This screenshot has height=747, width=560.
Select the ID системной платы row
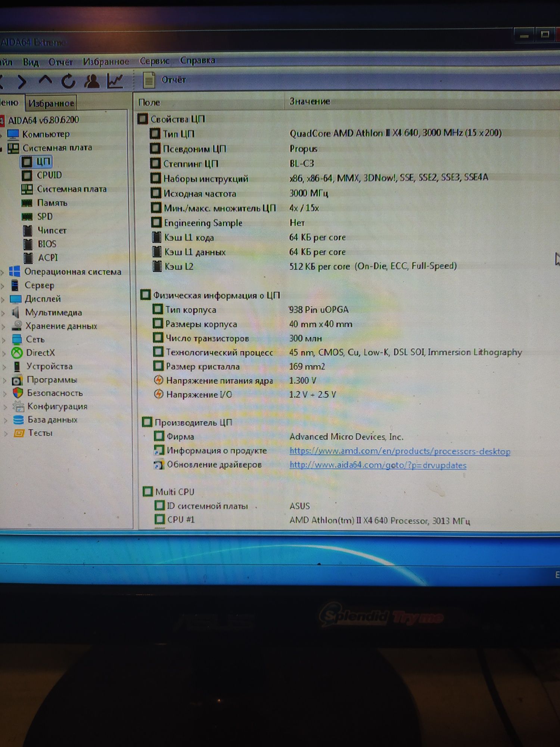232,506
